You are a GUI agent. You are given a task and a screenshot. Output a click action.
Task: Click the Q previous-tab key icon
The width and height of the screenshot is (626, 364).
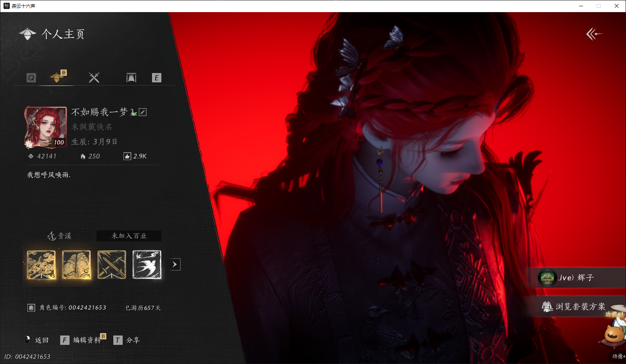(31, 78)
